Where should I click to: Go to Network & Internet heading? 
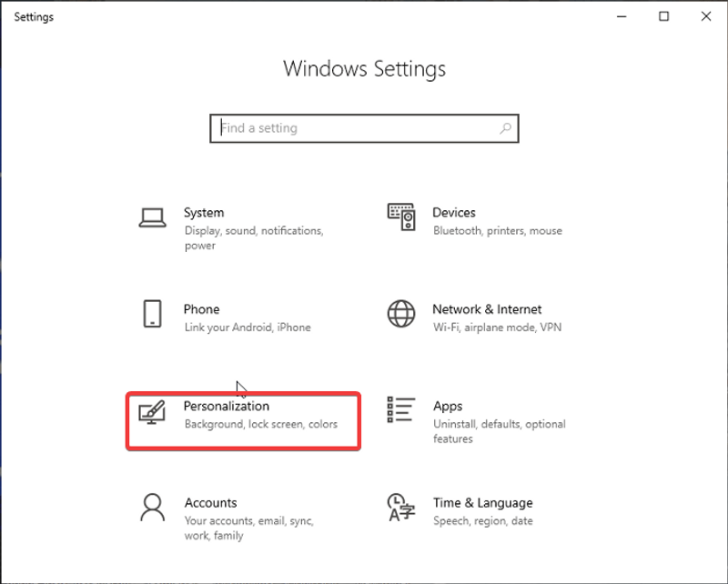pos(487,309)
